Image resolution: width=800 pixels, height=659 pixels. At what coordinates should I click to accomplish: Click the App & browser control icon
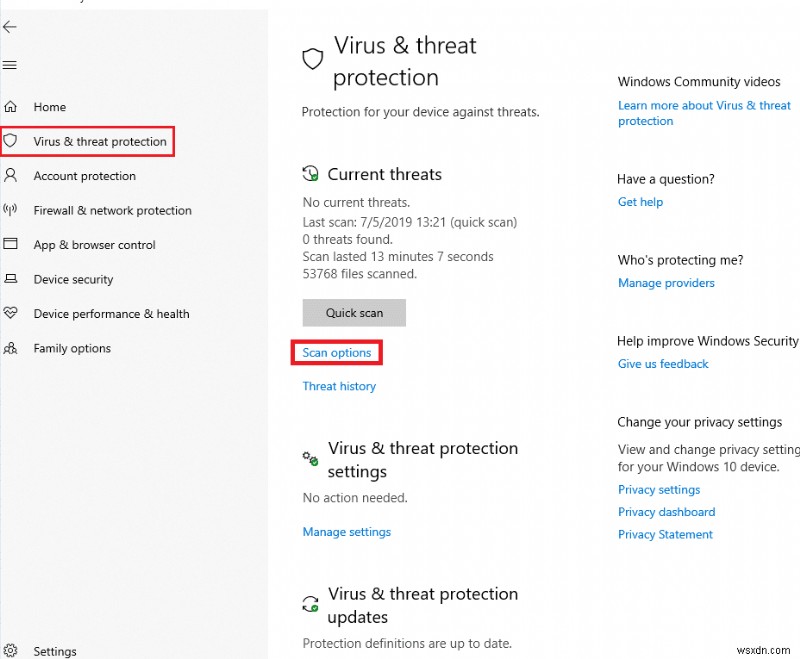pyautogui.click(x=12, y=245)
